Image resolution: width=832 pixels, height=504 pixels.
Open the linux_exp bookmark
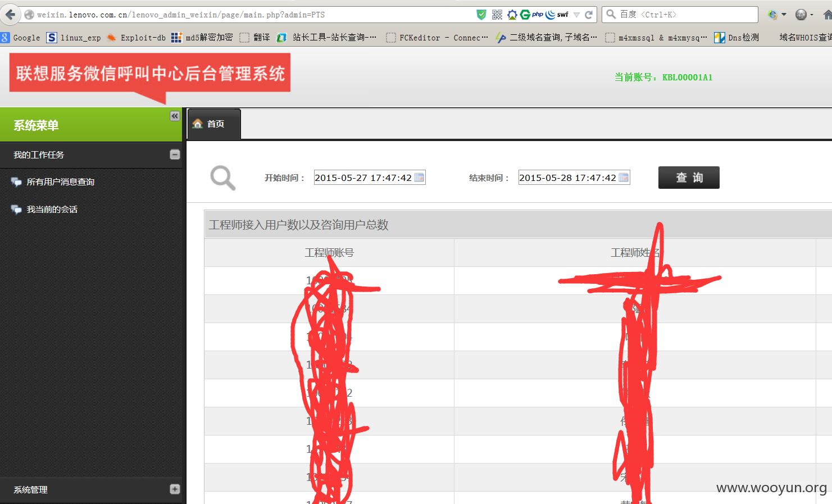click(x=74, y=38)
